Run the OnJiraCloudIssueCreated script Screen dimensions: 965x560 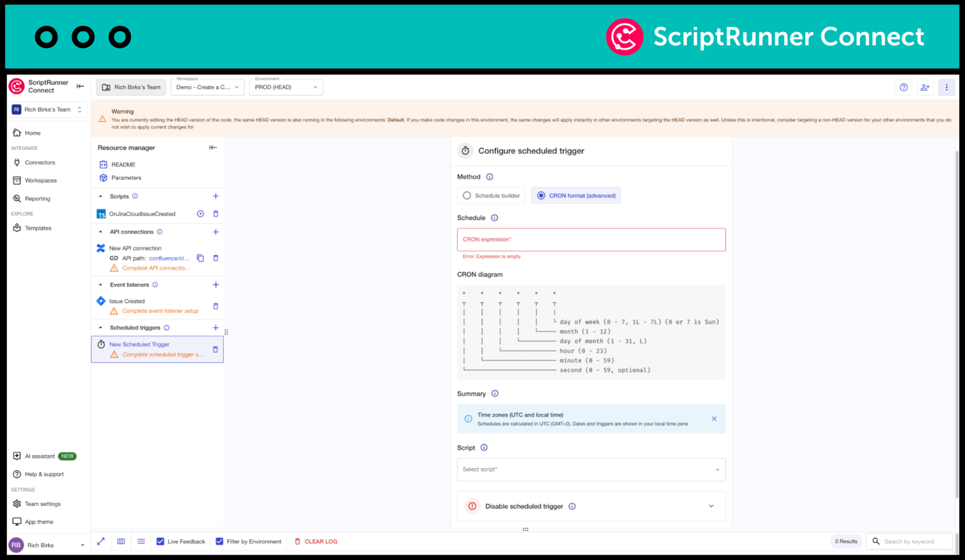pos(200,214)
